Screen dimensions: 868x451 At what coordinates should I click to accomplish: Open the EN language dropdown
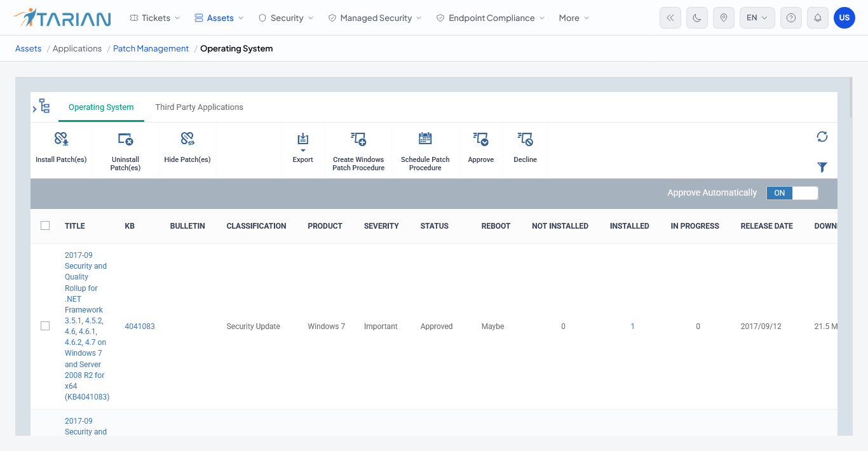(x=757, y=18)
